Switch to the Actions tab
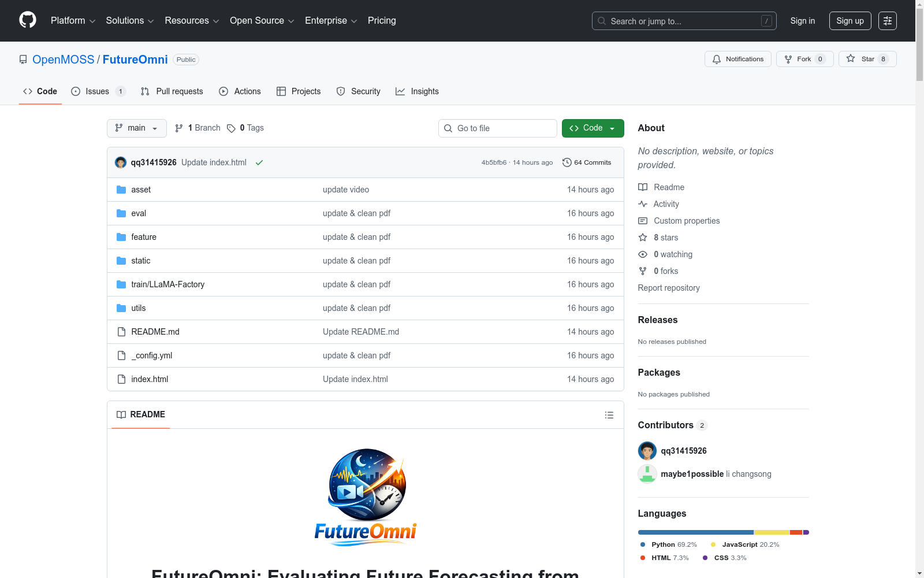Image resolution: width=924 pixels, height=578 pixels. click(x=240, y=91)
